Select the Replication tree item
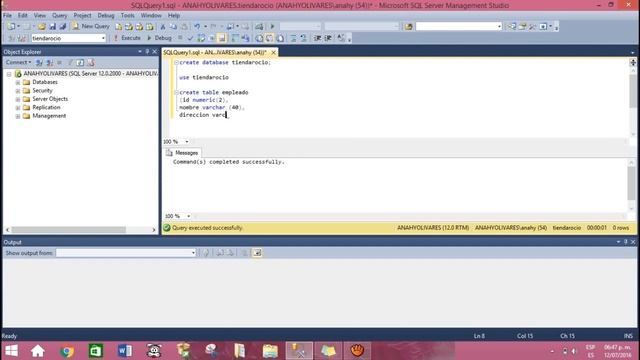The width and height of the screenshot is (640, 360). (x=46, y=107)
